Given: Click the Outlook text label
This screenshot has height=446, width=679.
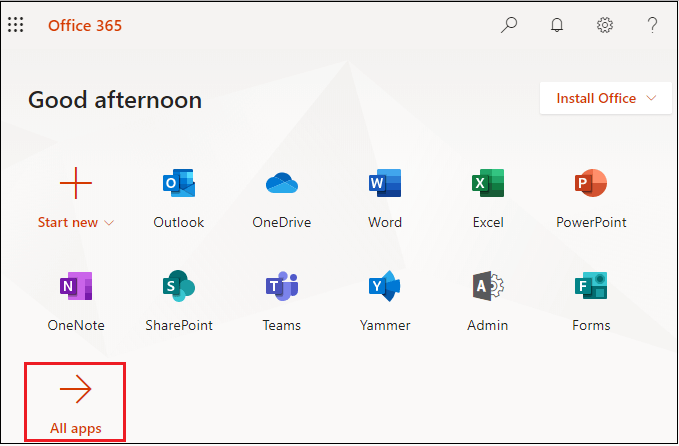Looking at the screenshot, I should (x=179, y=222).
